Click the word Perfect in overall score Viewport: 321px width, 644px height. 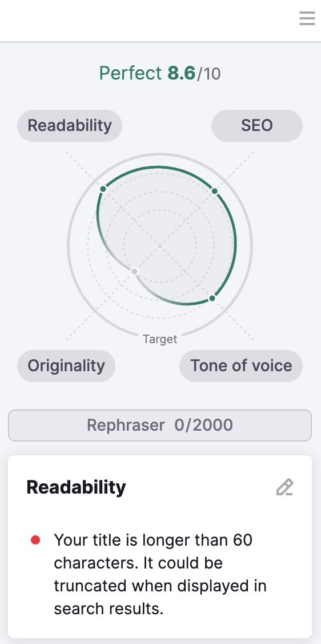tap(131, 74)
